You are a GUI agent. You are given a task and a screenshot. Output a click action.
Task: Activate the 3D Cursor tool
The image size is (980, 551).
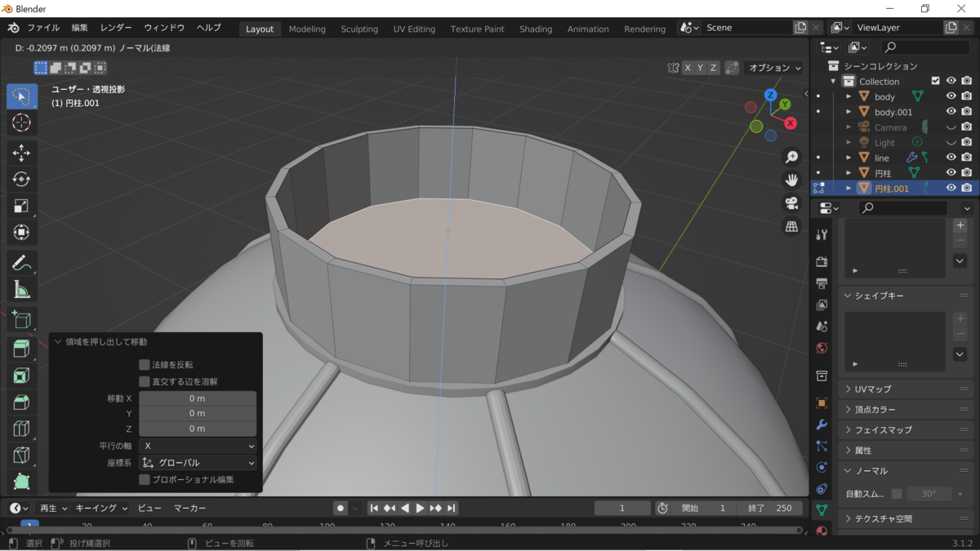pyautogui.click(x=22, y=122)
